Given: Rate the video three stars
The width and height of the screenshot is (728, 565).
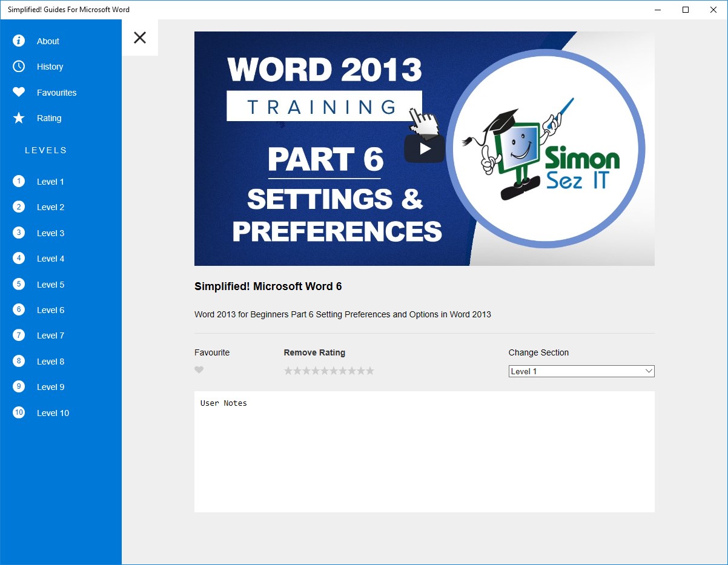Looking at the screenshot, I should [306, 371].
